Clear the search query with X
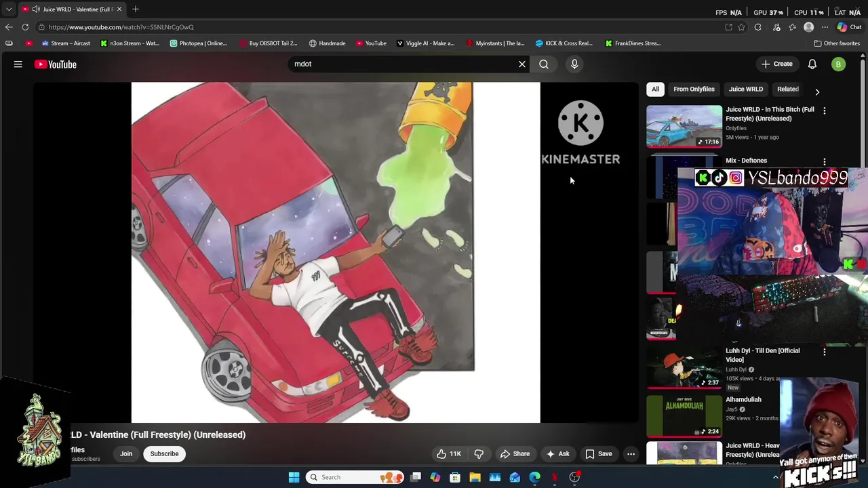The image size is (868, 488). coord(522,64)
